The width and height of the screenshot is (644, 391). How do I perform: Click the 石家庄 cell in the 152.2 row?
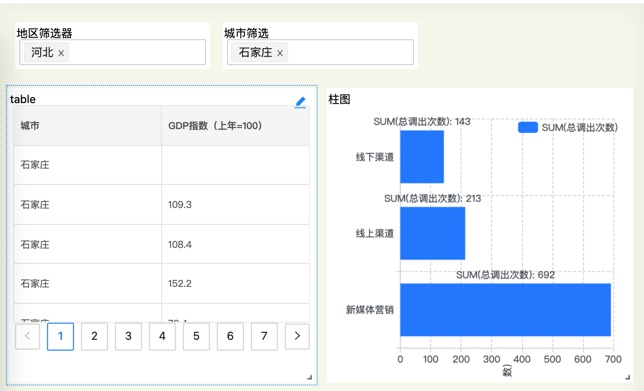pyautogui.click(x=87, y=283)
